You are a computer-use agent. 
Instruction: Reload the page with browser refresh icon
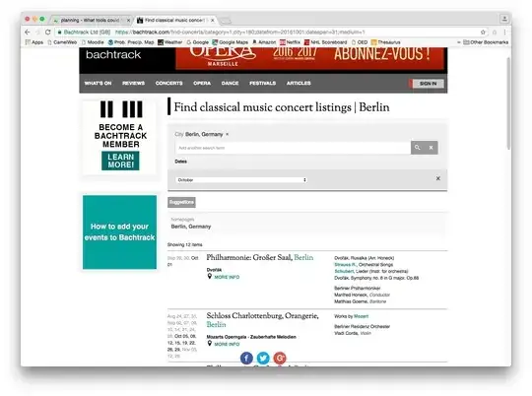click(x=48, y=33)
